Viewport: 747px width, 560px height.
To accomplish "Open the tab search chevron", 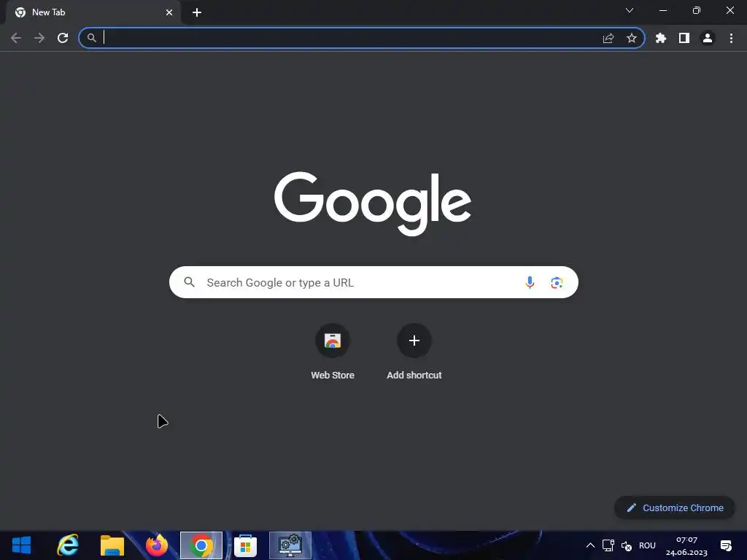I will pyautogui.click(x=630, y=10).
